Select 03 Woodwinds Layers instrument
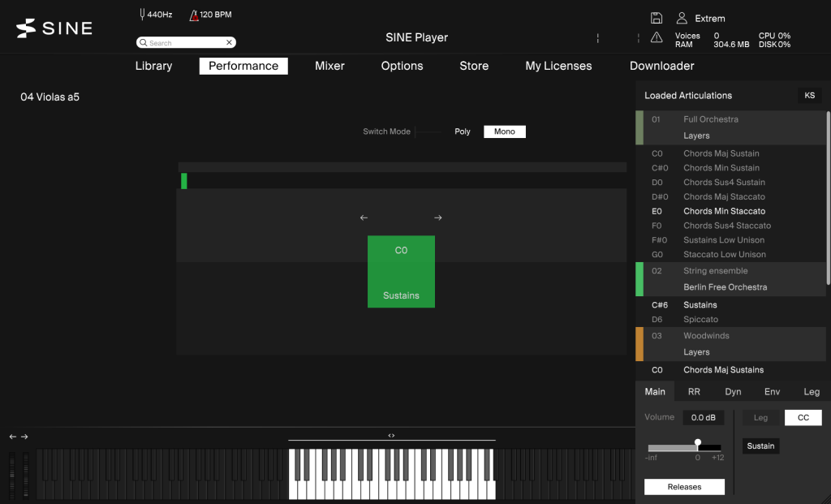This screenshot has height=504, width=831. point(731,344)
